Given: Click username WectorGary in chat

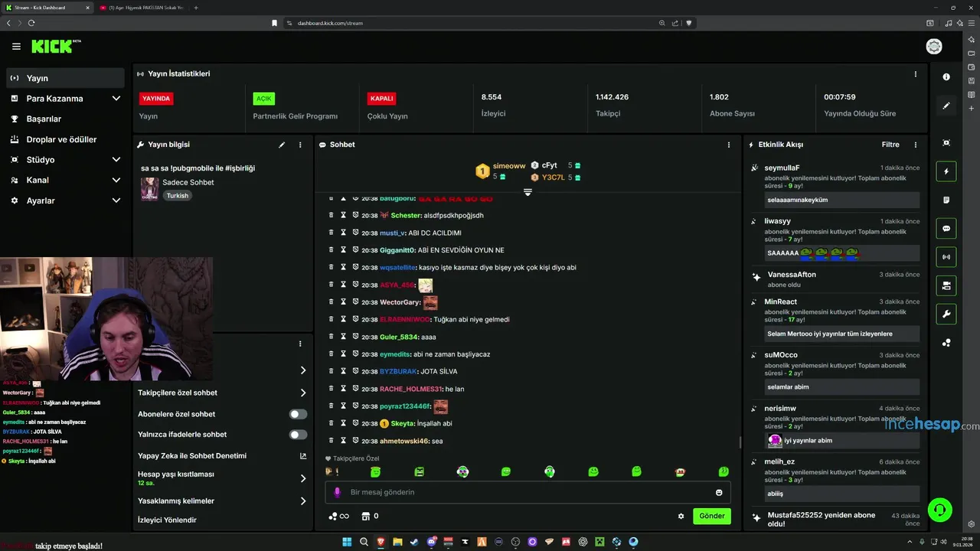Looking at the screenshot, I should tap(400, 302).
